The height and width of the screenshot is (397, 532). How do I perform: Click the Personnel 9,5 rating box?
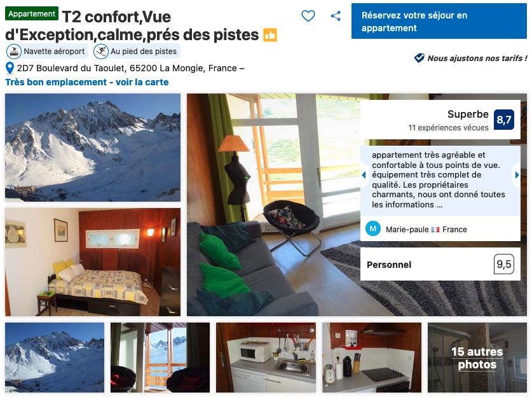click(x=440, y=264)
